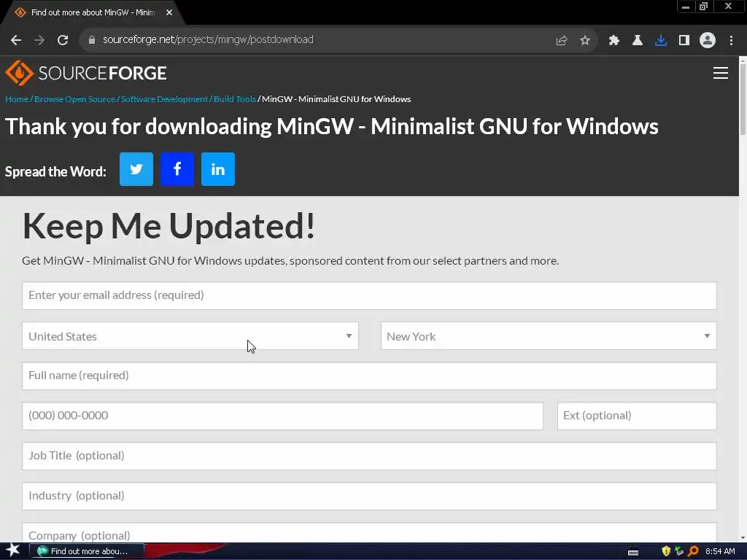The width and height of the screenshot is (747, 560).
Task: Click the network tray icon
Action: pos(679,551)
